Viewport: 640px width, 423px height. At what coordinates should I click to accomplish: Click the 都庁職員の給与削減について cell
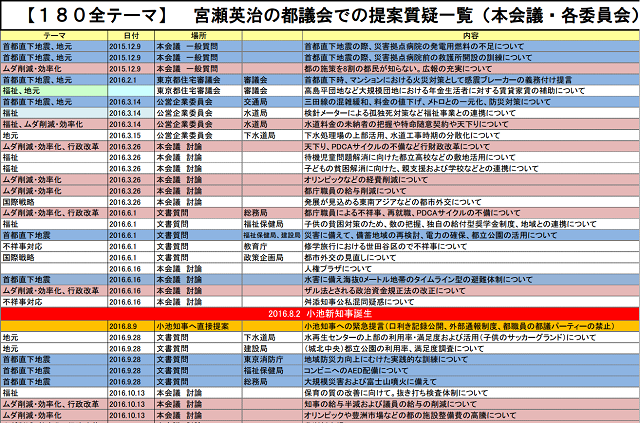coord(471,191)
